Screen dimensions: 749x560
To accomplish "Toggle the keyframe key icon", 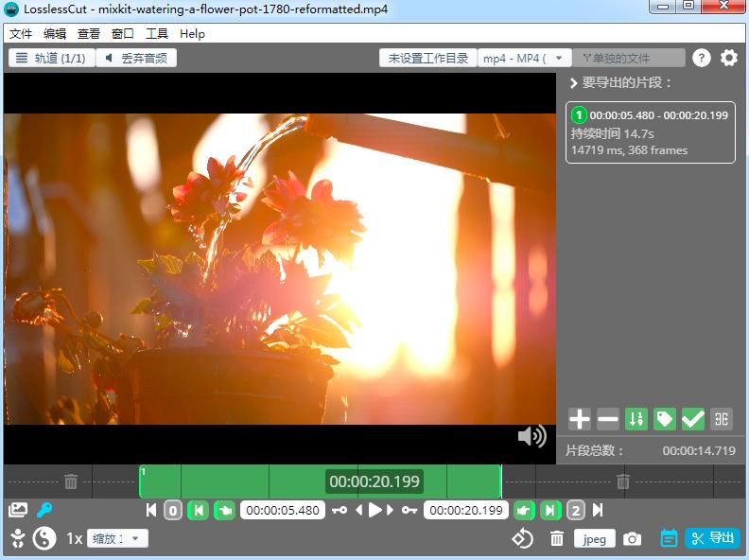I will click(44, 510).
